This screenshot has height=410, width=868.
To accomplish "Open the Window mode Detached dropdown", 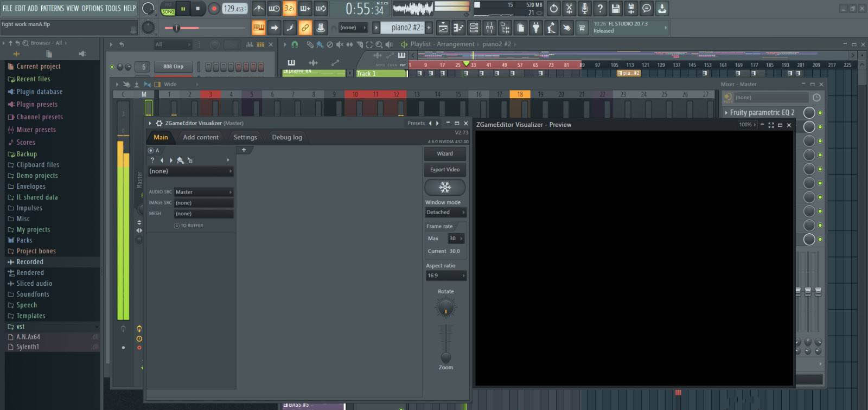I will tap(445, 213).
